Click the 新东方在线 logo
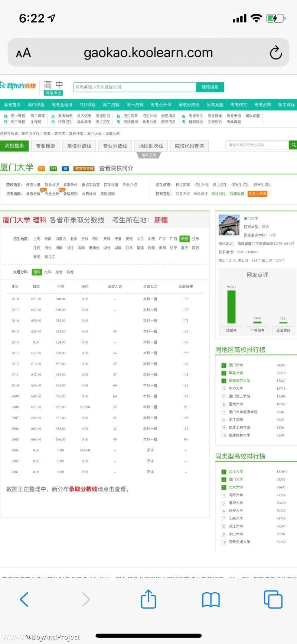The image size is (297, 644). 18,86
